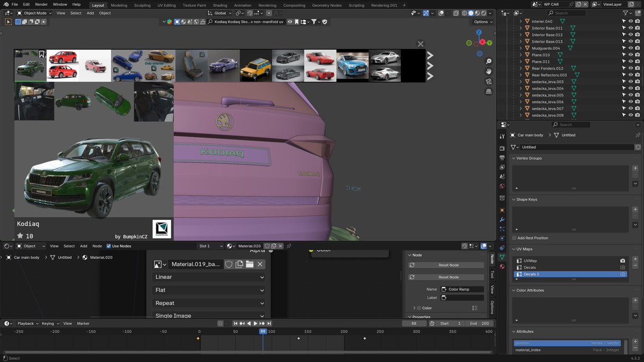Toggle camera view gizmo in viewport
The width and height of the screenshot is (644, 362).
coord(488,82)
